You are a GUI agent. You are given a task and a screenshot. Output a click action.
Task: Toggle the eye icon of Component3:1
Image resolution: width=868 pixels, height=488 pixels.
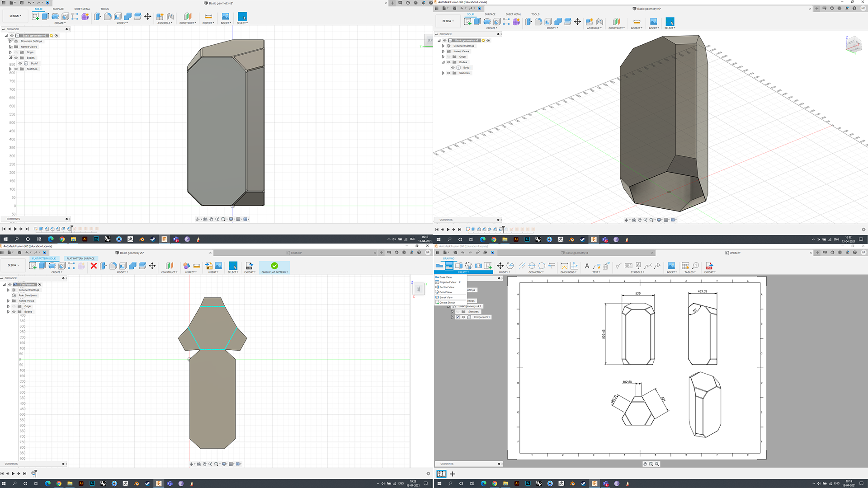pyautogui.click(x=463, y=317)
